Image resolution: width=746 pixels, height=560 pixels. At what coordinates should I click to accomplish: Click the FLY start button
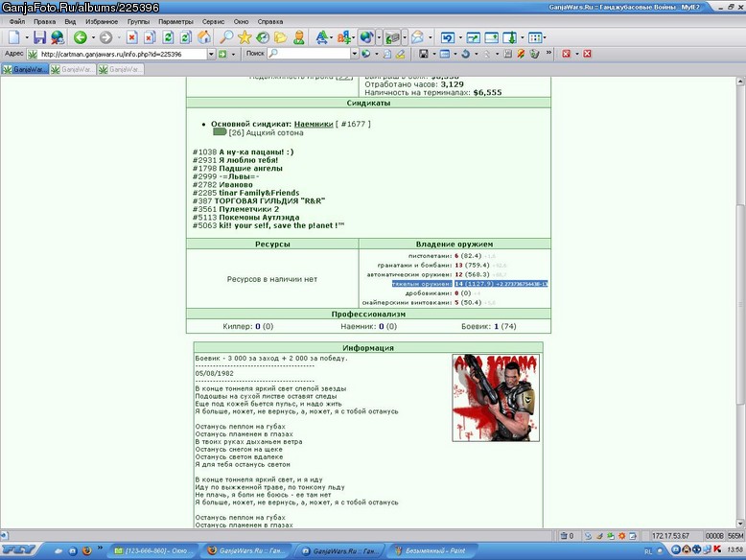click(x=18, y=550)
